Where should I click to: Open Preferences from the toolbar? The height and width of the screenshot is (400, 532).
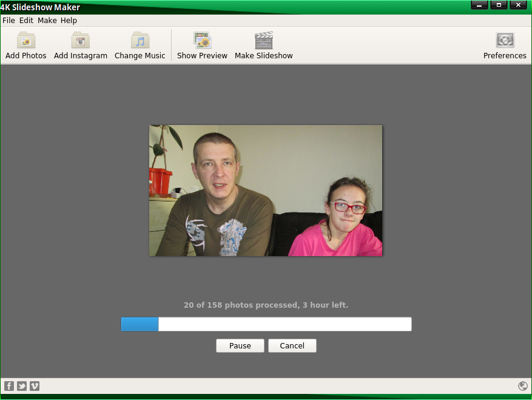[505, 46]
